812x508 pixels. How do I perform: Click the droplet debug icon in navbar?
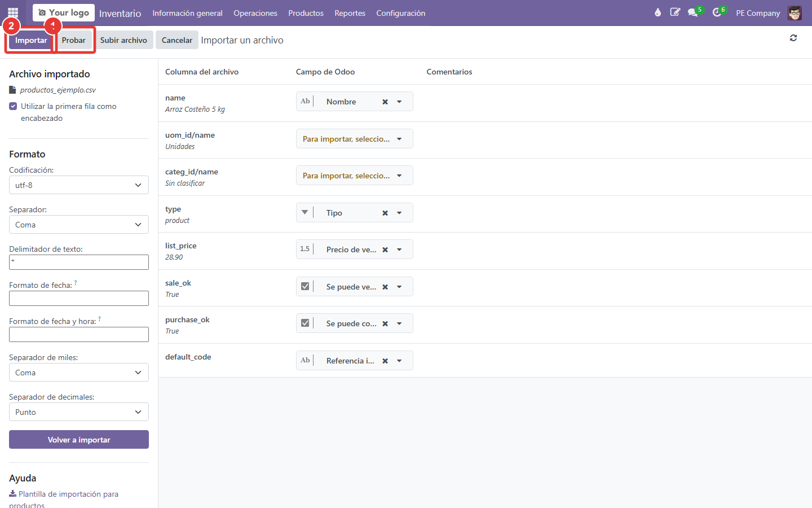pos(657,12)
